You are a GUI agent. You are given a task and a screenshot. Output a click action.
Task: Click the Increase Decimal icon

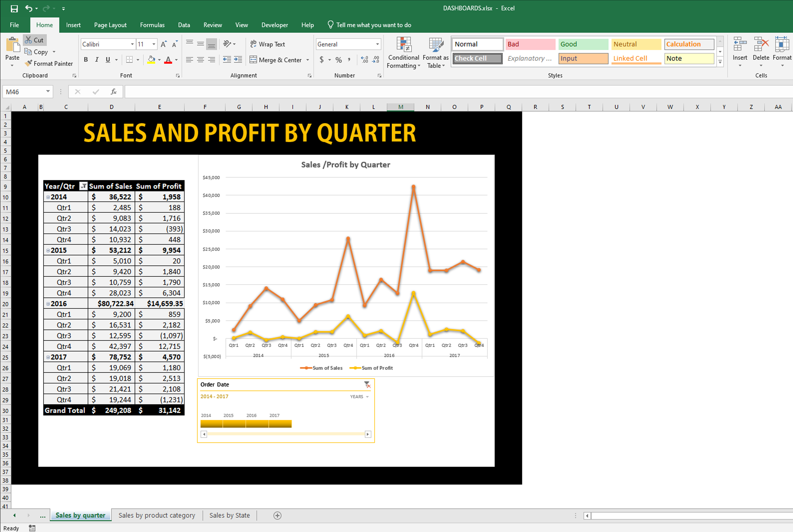coord(364,60)
